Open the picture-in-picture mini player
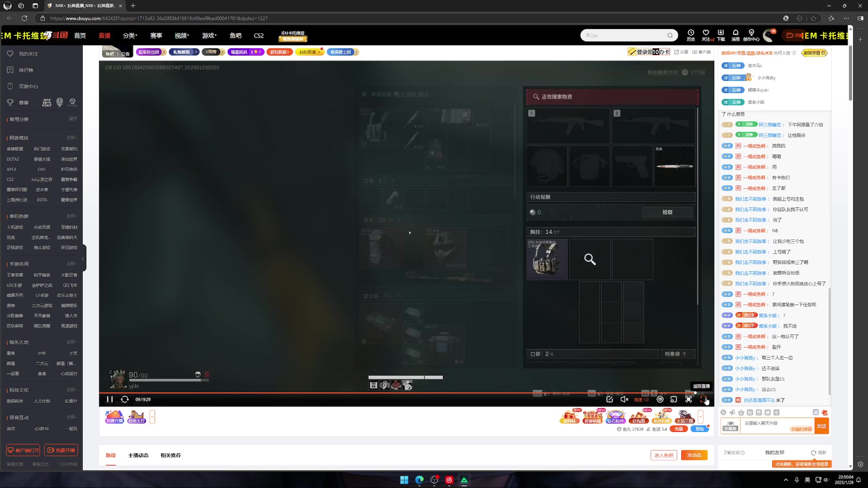This screenshot has width=868, height=488. click(674, 399)
